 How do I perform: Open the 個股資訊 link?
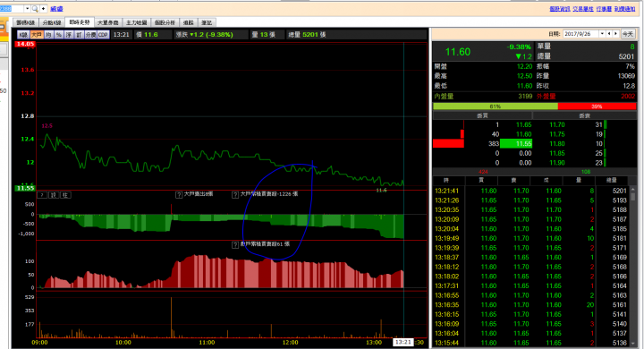(560, 9)
